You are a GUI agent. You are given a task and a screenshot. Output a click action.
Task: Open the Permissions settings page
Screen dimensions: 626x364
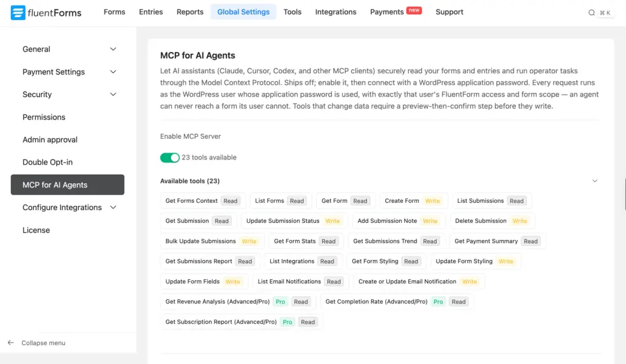coord(44,117)
